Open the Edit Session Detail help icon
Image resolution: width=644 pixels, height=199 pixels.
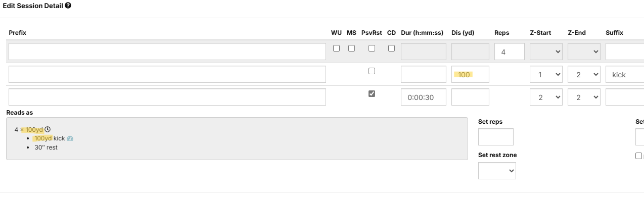pos(68,6)
